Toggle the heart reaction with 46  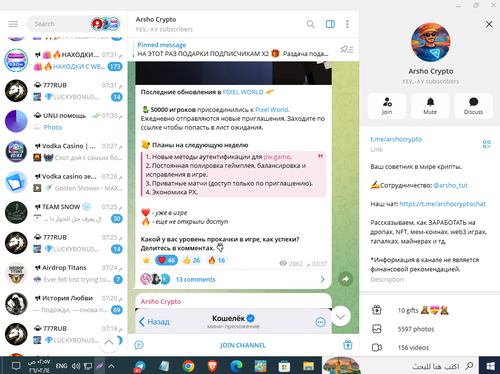point(166,260)
